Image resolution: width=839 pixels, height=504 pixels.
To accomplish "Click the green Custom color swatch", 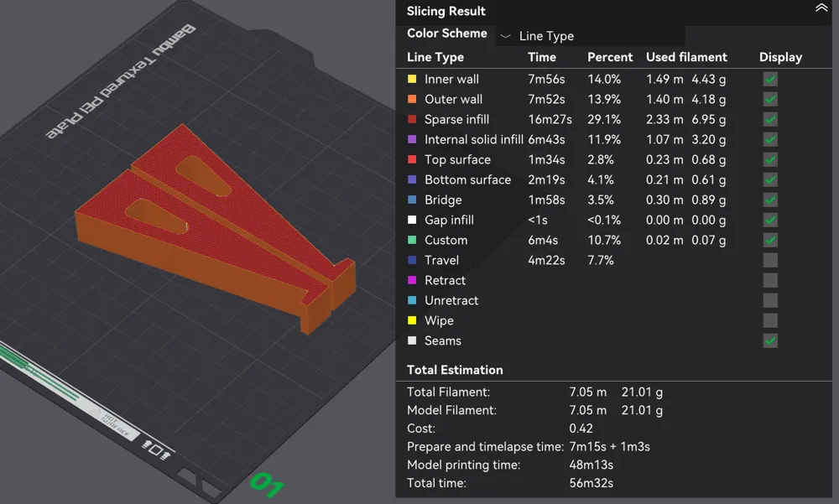I will [x=412, y=240].
